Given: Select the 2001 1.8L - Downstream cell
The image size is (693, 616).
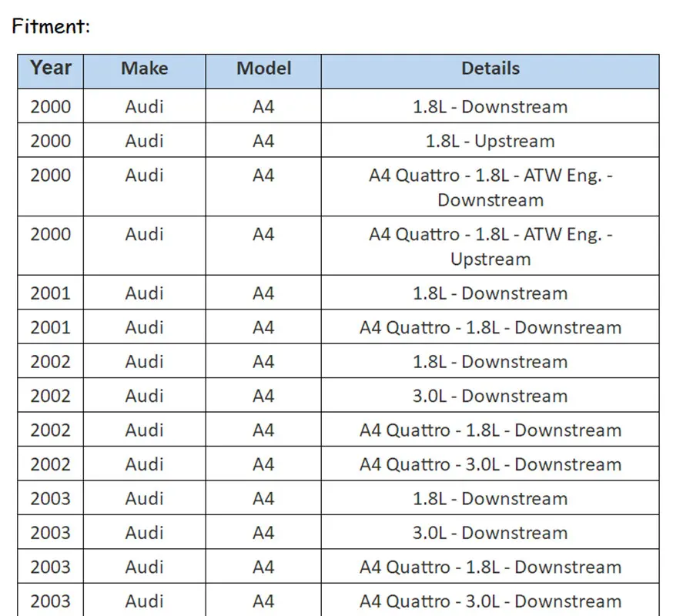Looking at the screenshot, I should tap(490, 293).
